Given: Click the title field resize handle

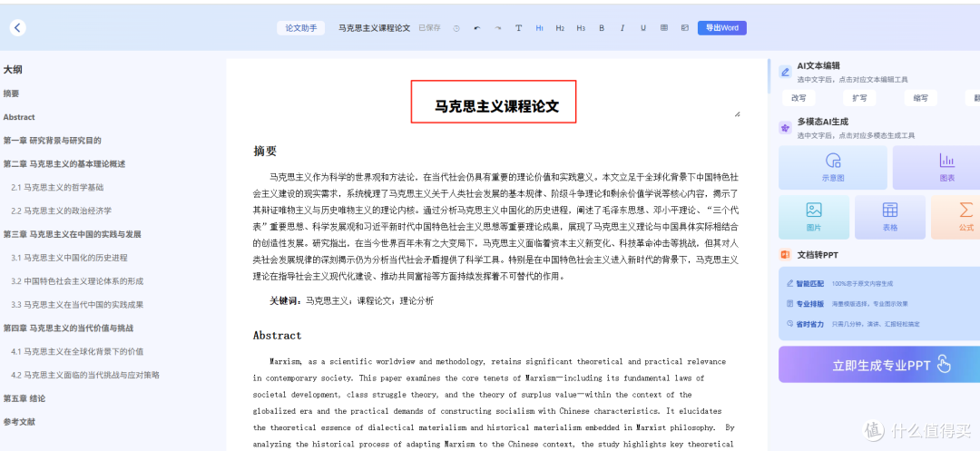Looking at the screenshot, I should click(737, 114).
